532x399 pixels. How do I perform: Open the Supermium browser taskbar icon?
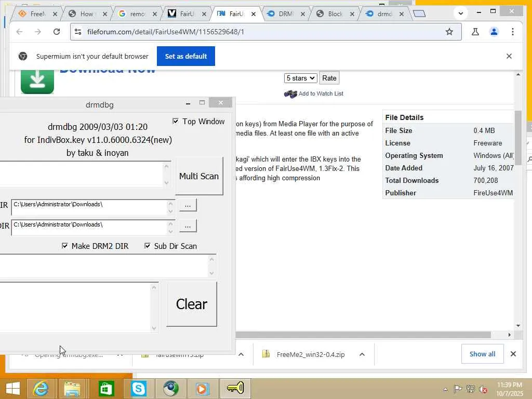click(x=170, y=389)
